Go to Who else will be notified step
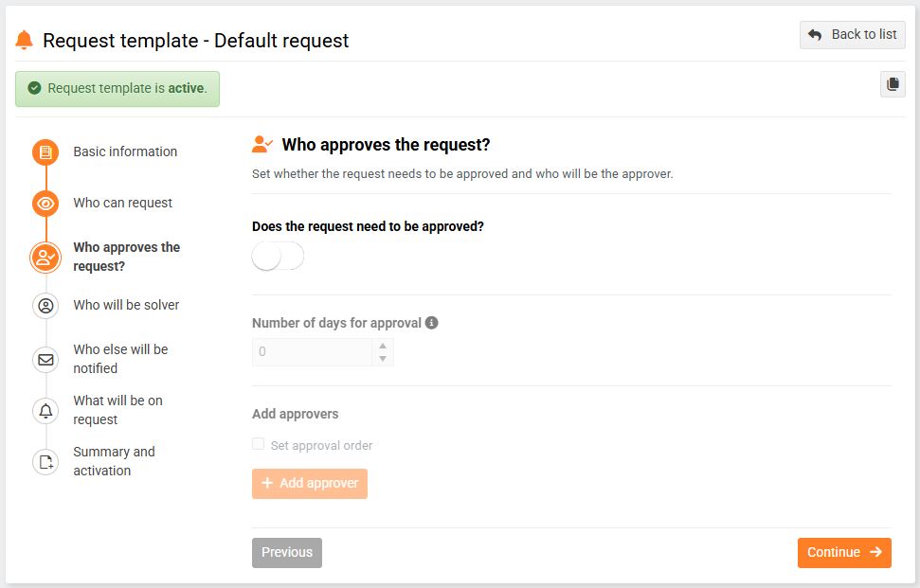920x588 pixels. (x=120, y=359)
